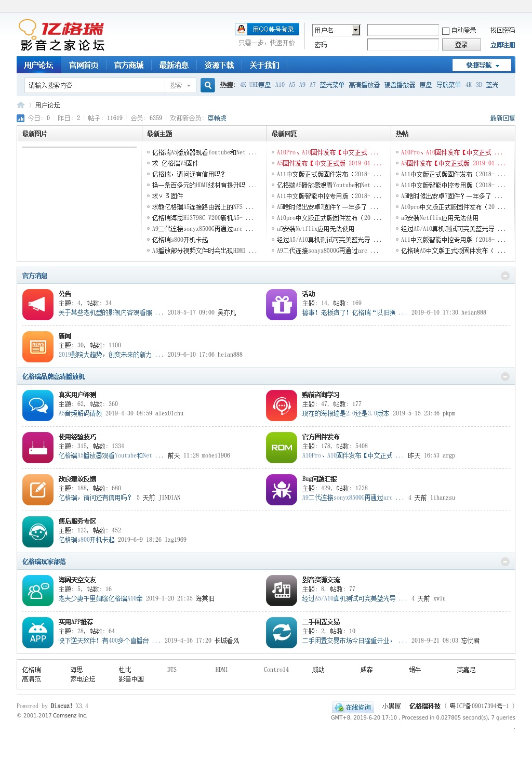The height and width of the screenshot is (758, 532).
Task: Click the 海阔天空交友 people icon
Action: click(x=38, y=591)
